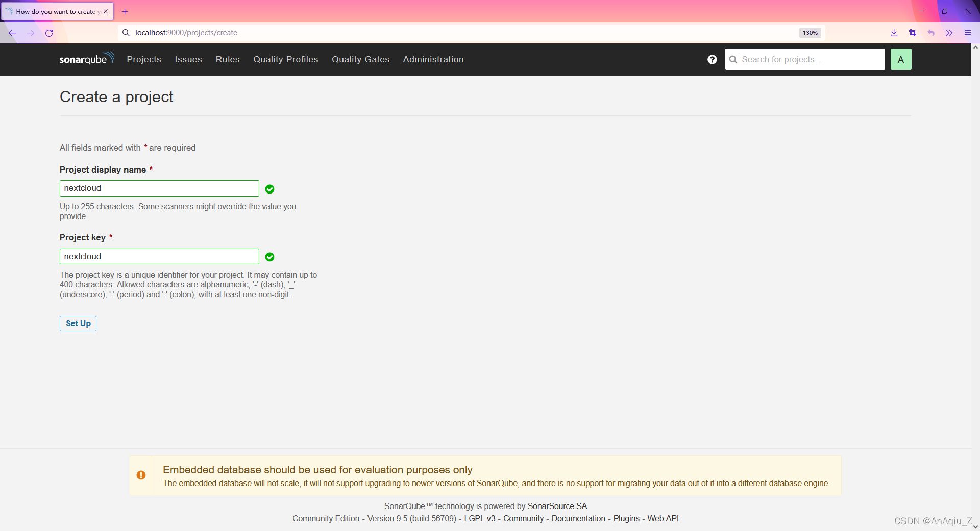Click the crop screenshot toolbar icon
The height and width of the screenshot is (531, 980).
[912, 33]
